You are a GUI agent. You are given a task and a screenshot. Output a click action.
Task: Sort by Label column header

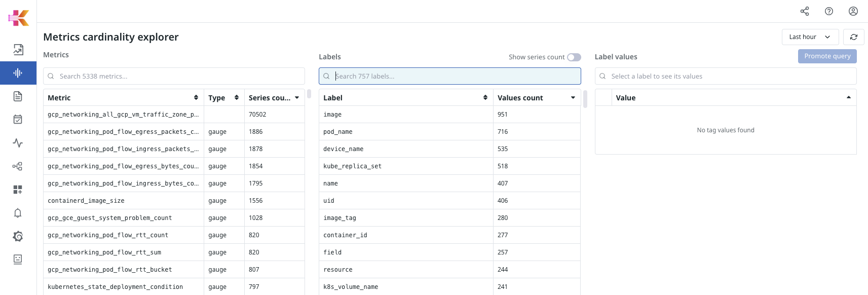406,98
